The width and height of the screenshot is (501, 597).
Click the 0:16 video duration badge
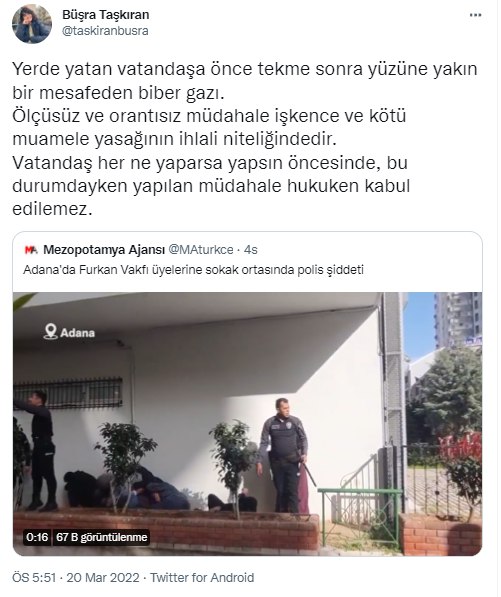pyautogui.click(x=37, y=537)
